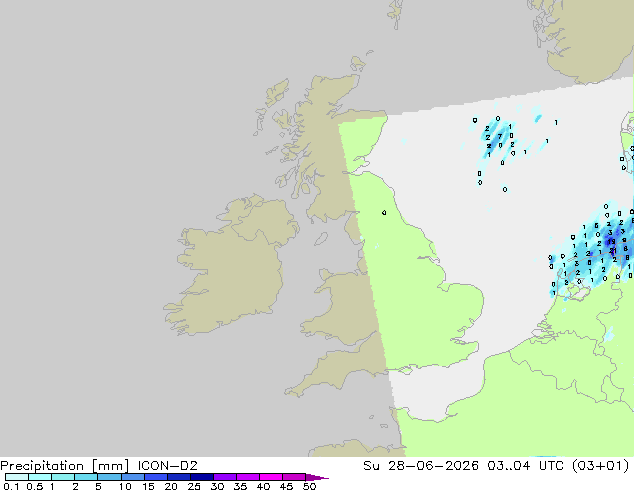Click the '10' legend scale label

pos(125,486)
